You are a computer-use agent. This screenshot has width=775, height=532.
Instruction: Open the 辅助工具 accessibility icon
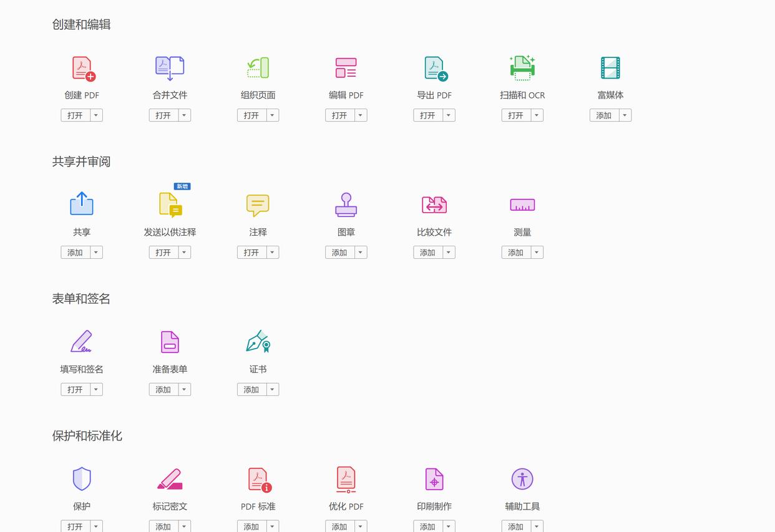point(522,478)
